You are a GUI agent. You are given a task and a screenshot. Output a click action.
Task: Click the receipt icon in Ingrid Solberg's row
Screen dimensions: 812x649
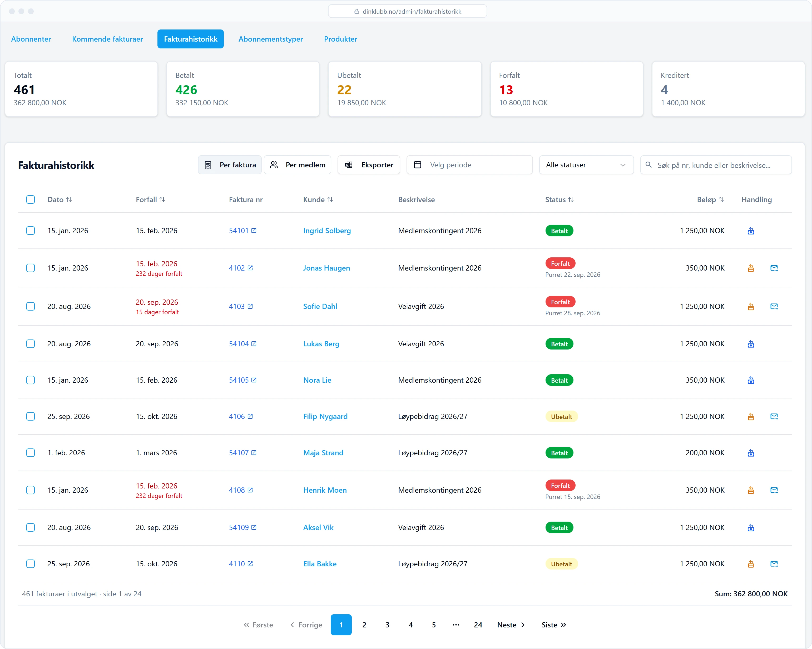point(751,231)
